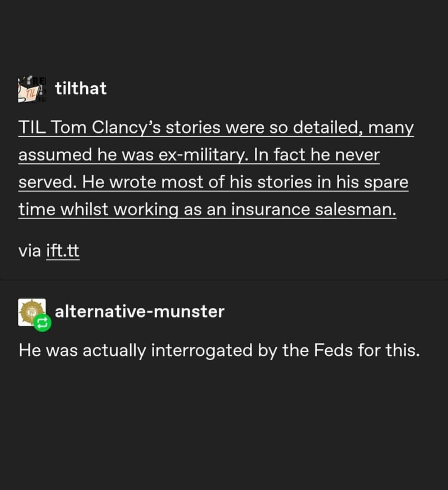Click the word 'ex-military' in the post
Viewport: 448px width, 490px height.
pos(201,155)
